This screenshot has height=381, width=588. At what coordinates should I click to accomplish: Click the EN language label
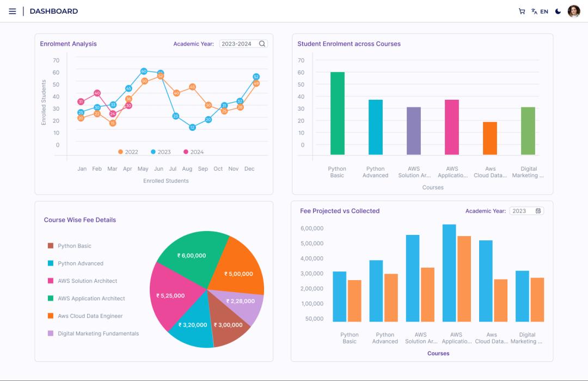pos(543,11)
